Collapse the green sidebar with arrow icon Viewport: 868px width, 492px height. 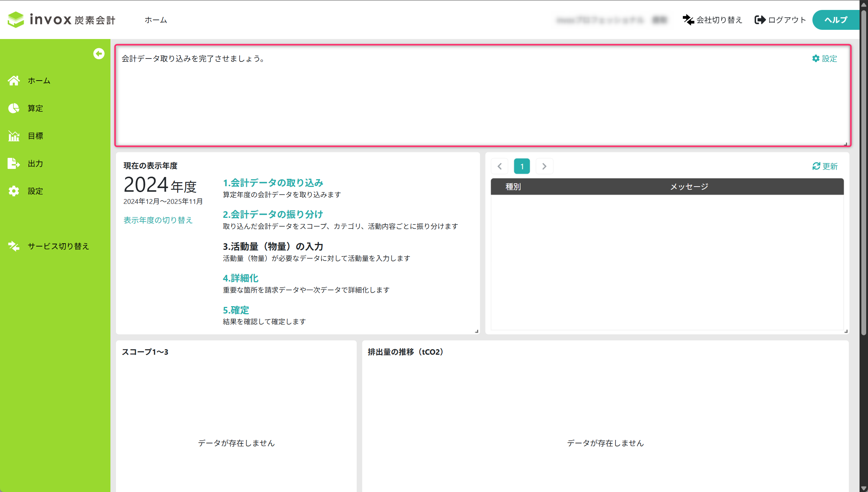[99, 54]
